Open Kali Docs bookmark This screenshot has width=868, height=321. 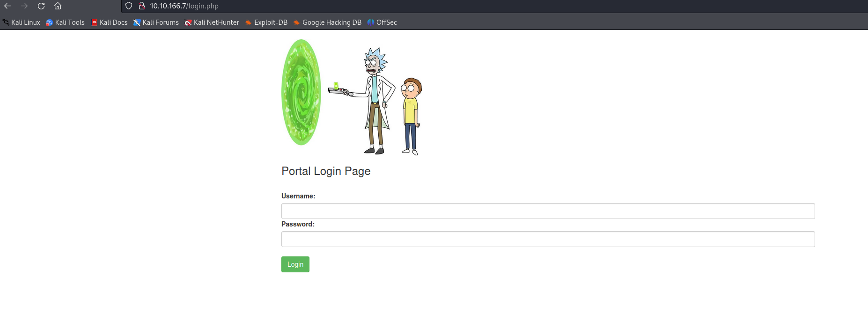pyautogui.click(x=109, y=22)
